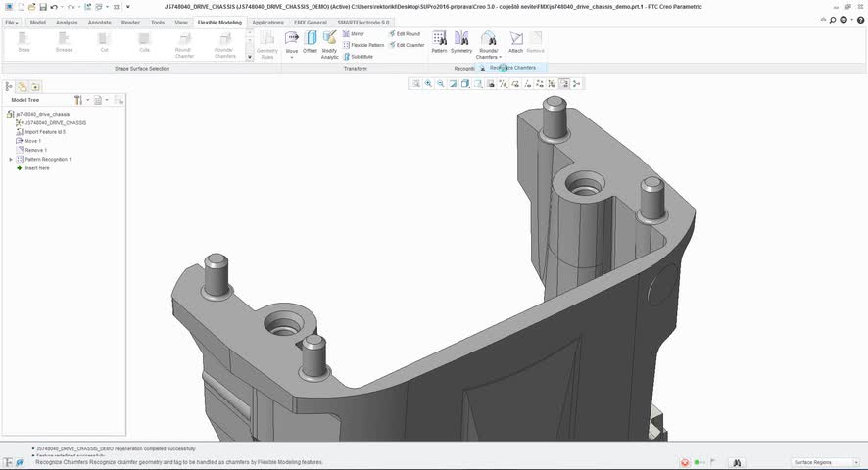
Task: Click the New file icon in quick access toolbar
Action: pos(21,7)
